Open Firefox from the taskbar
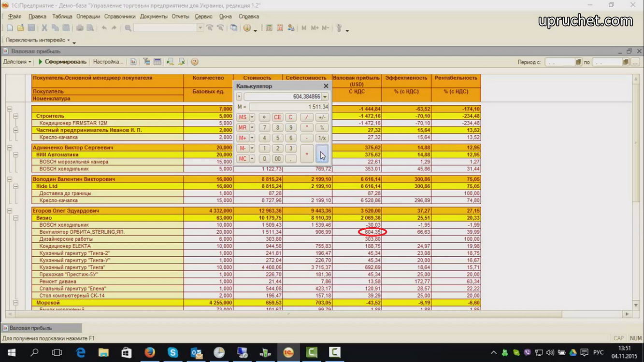 [150, 353]
